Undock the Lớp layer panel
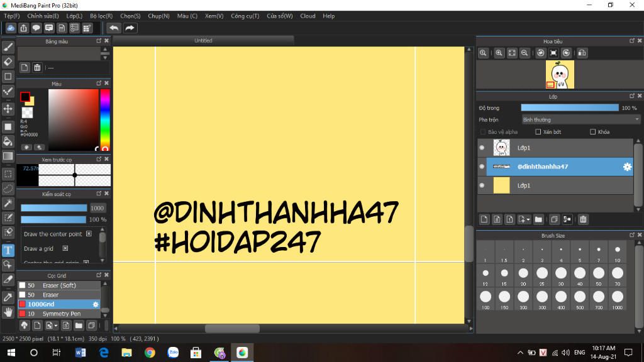The width and height of the screenshot is (644, 362). tap(631, 96)
